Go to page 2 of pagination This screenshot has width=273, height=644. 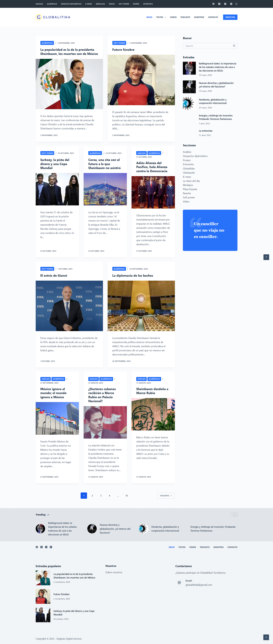(92, 495)
